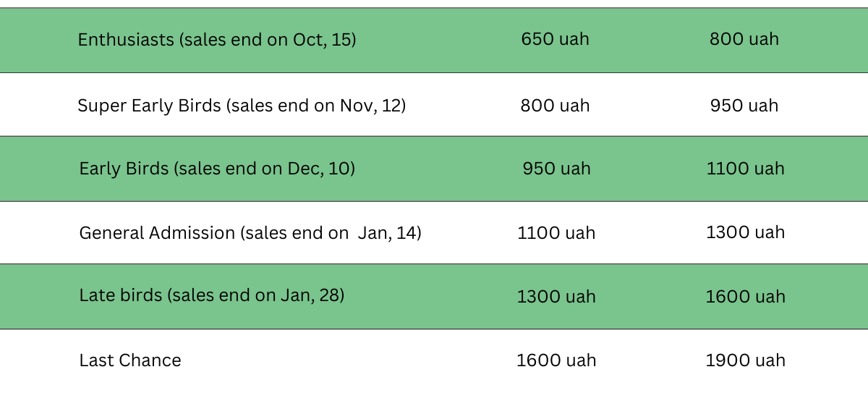Click Early Birds 950 uah price
The image size is (868, 393).
click(556, 169)
